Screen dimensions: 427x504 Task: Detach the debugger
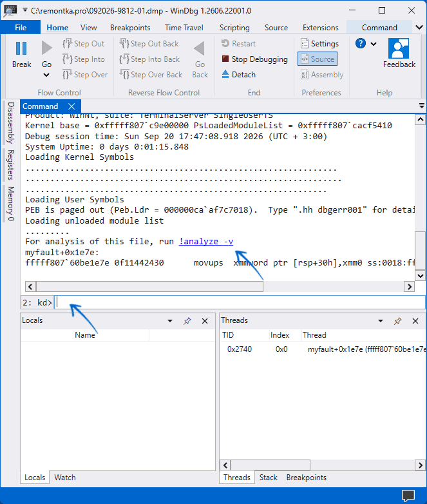coord(239,75)
